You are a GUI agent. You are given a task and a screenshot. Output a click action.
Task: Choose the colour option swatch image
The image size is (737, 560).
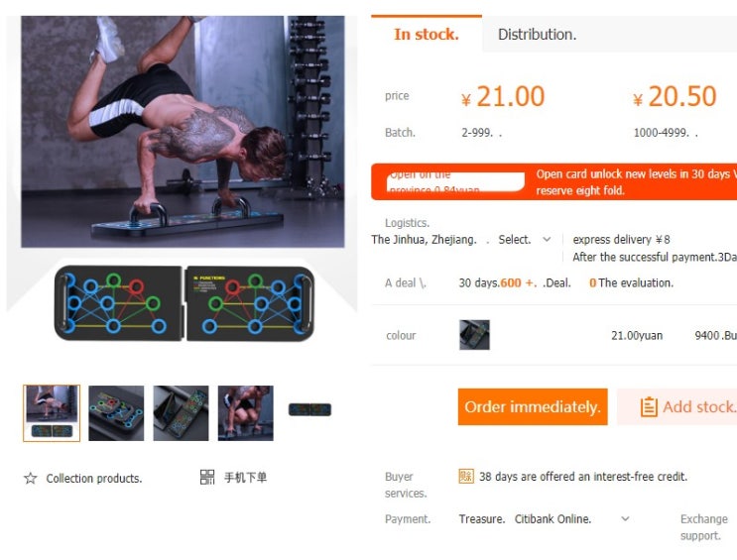point(474,335)
